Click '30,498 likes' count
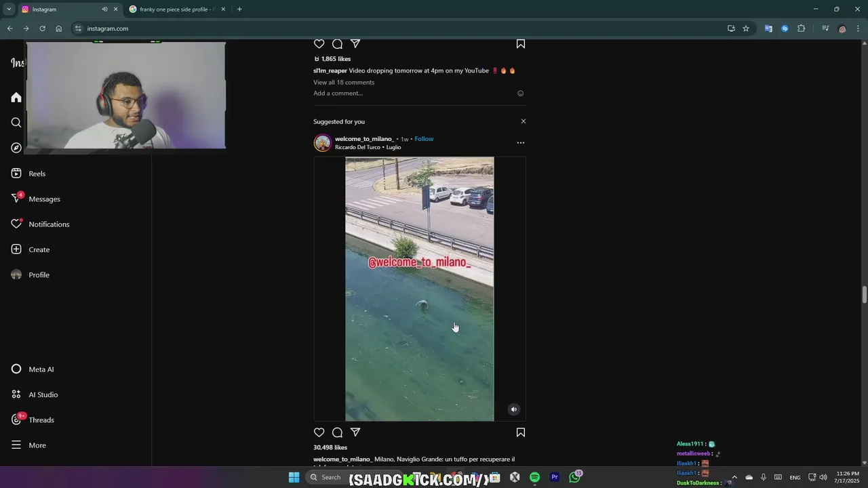868x488 pixels. 330,448
